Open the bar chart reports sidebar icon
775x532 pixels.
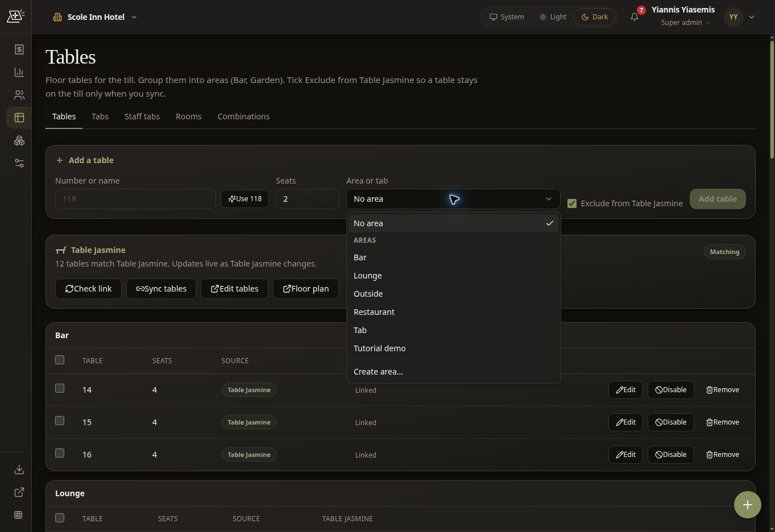pos(19,72)
